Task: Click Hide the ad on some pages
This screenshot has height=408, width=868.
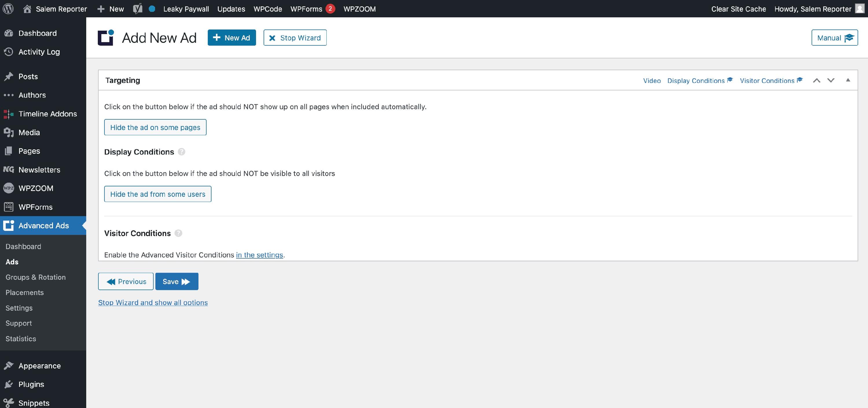Action: click(x=155, y=127)
